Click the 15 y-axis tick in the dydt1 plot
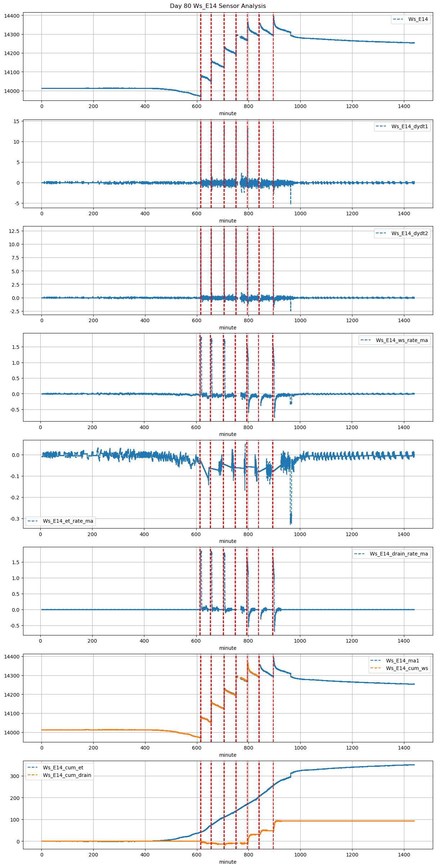The height and width of the screenshot is (868, 436). tap(16, 121)
